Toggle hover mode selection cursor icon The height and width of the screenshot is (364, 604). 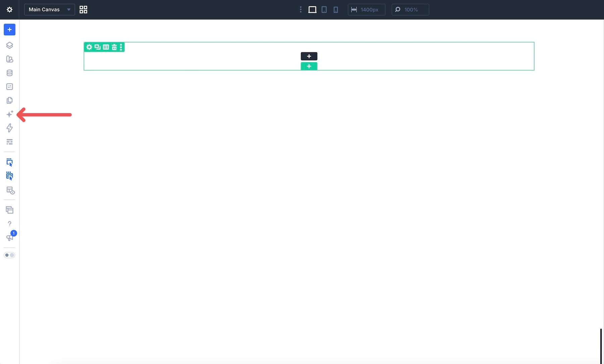pyautogui.click(x=9, y=176)
